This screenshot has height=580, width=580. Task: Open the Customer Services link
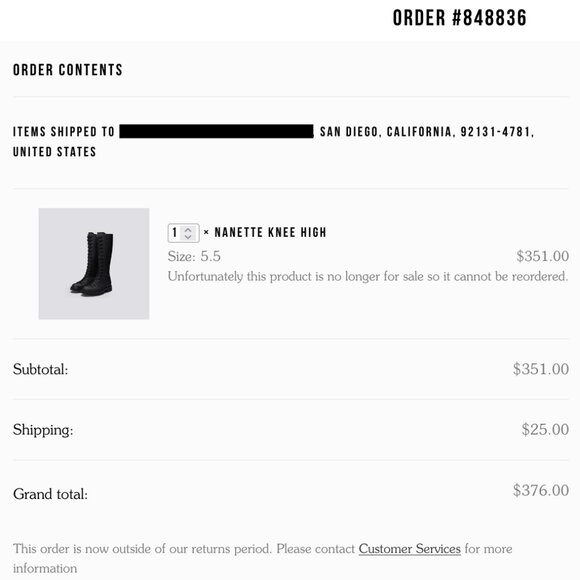click(x=409, y=549)
